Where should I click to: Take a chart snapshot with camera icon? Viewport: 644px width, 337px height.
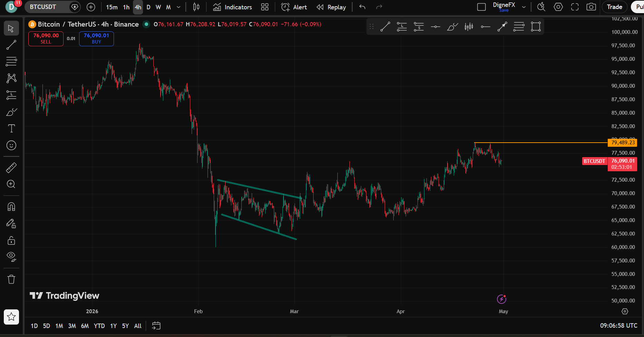(x=591, y=7)
